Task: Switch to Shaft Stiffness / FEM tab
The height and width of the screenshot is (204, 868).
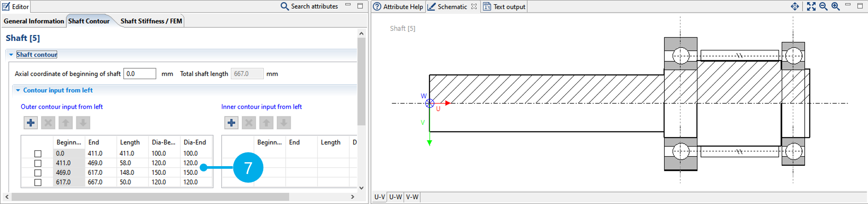Action: pyautogui.click(x=151, y=21)
